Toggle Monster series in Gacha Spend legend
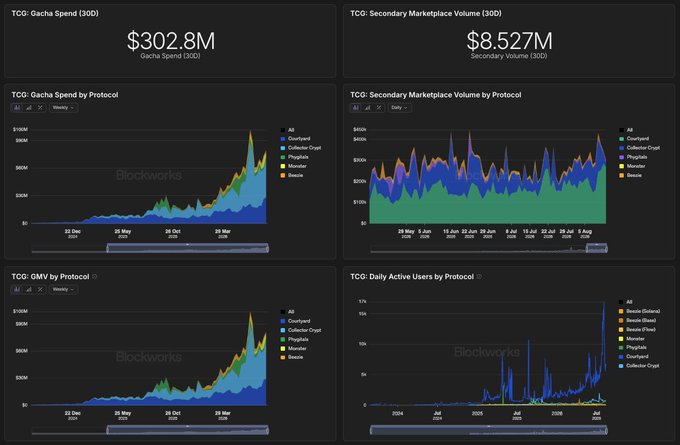The height and width of the screenshot is (445, 680). pyautogui.click(x=294, y=166)
